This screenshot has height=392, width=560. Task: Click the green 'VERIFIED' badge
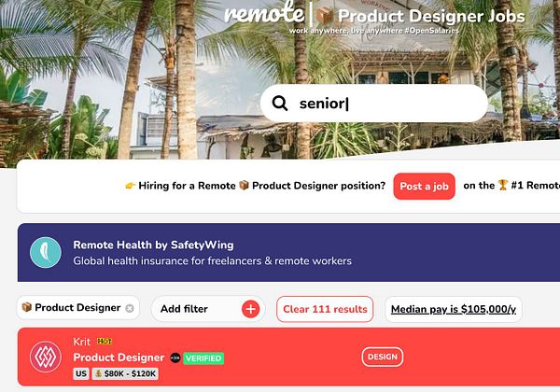tap(203, 358)
